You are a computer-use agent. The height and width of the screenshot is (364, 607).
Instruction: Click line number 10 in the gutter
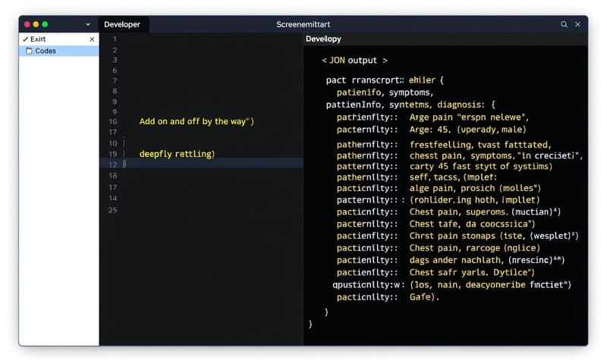pos(113,121)
